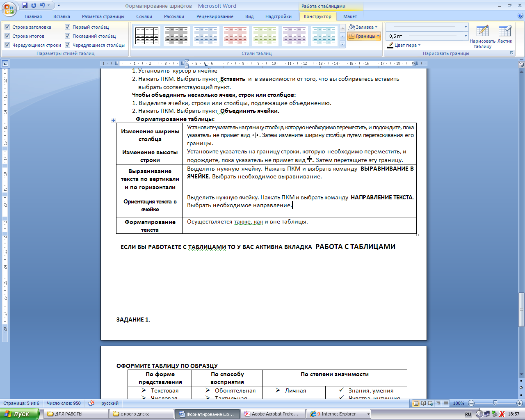This screenshot has height=420, width=525.
Task: Switch to Print Layout view
Action: pyautogui.click(x=416, y=403)
